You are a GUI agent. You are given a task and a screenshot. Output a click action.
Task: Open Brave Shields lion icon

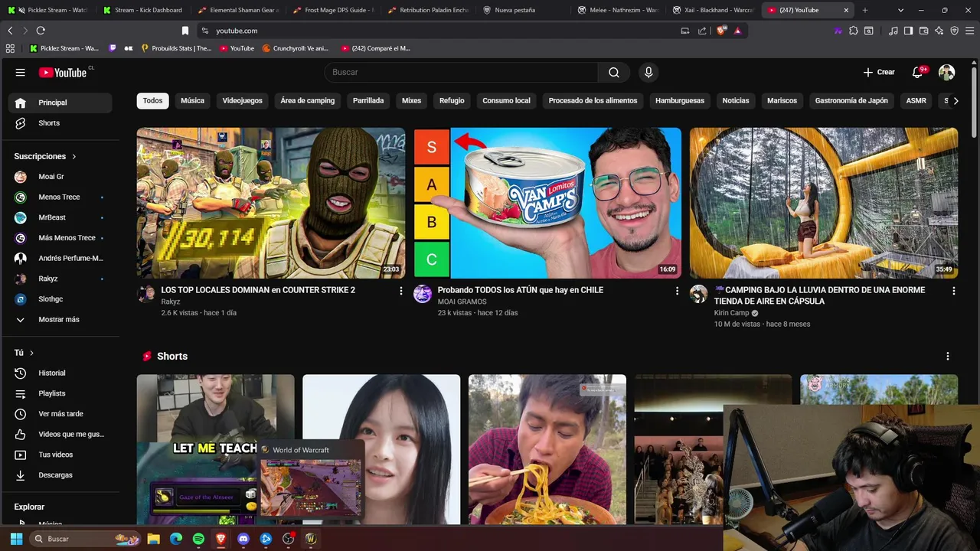721,31
